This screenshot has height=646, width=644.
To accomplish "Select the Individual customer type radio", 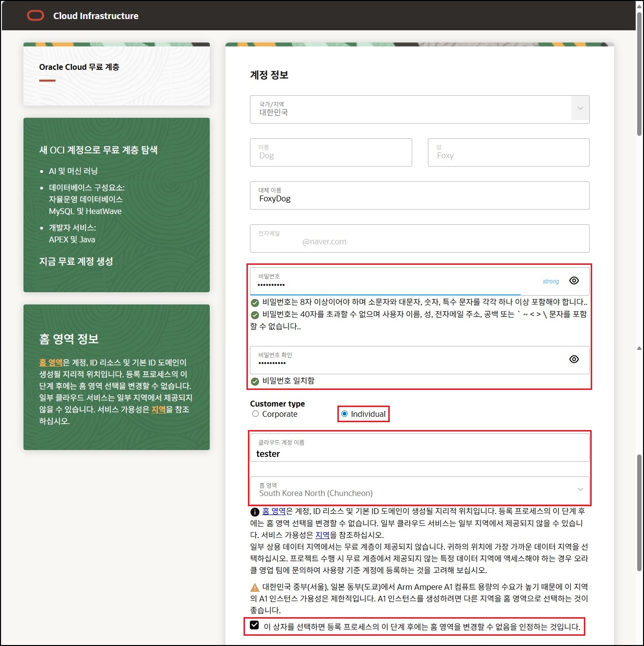I will coord(344,414).
